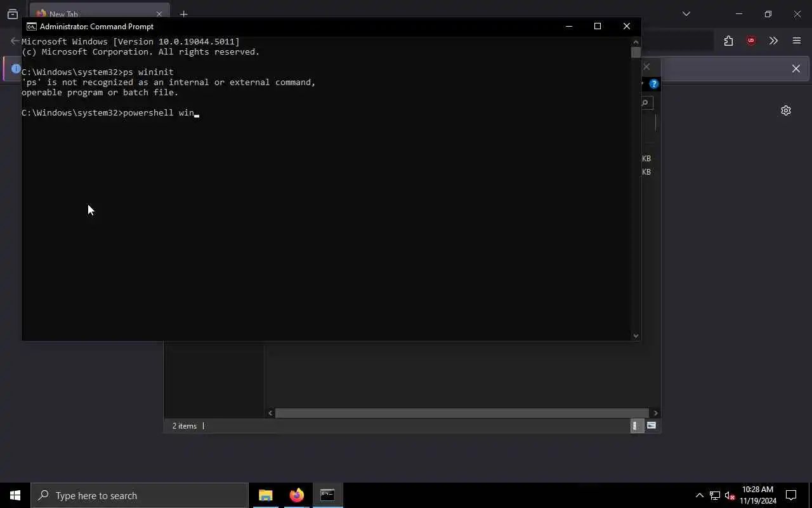Go back with Firefox back arrow
Screen dimensions: 812x508
(15, 41)
